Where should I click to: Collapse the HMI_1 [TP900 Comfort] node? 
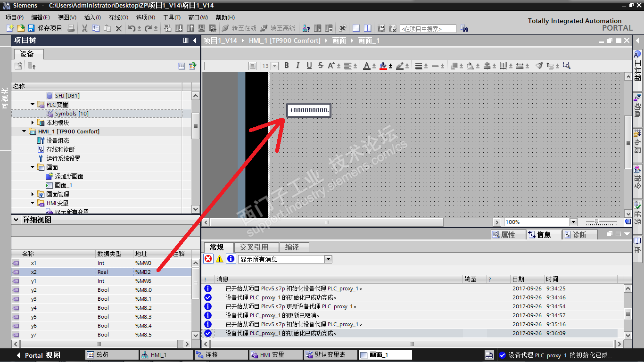(x=24, y=132)
